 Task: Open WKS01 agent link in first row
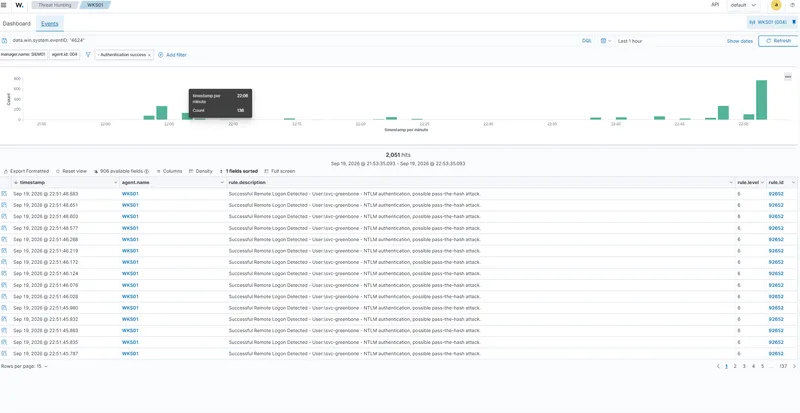130,194
